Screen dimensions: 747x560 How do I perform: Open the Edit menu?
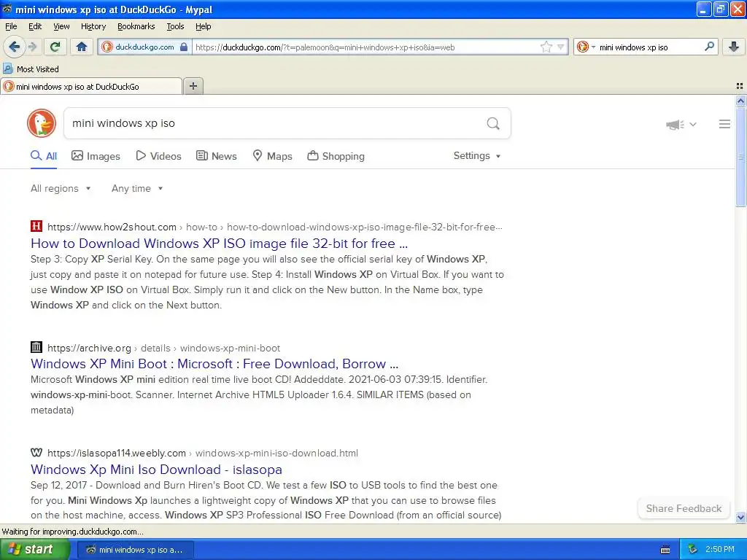pos(35,26)
